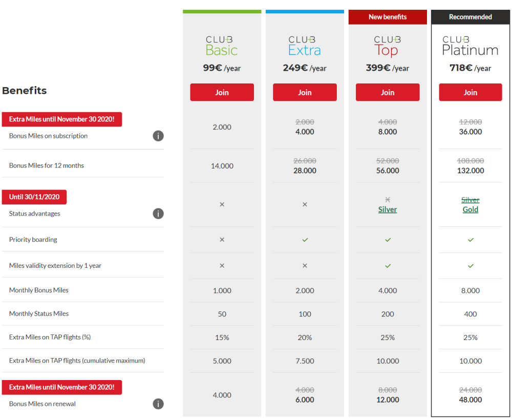The image size is (512, 420).
Task: Join the Club Platinum plan
Action: point(471,92)
